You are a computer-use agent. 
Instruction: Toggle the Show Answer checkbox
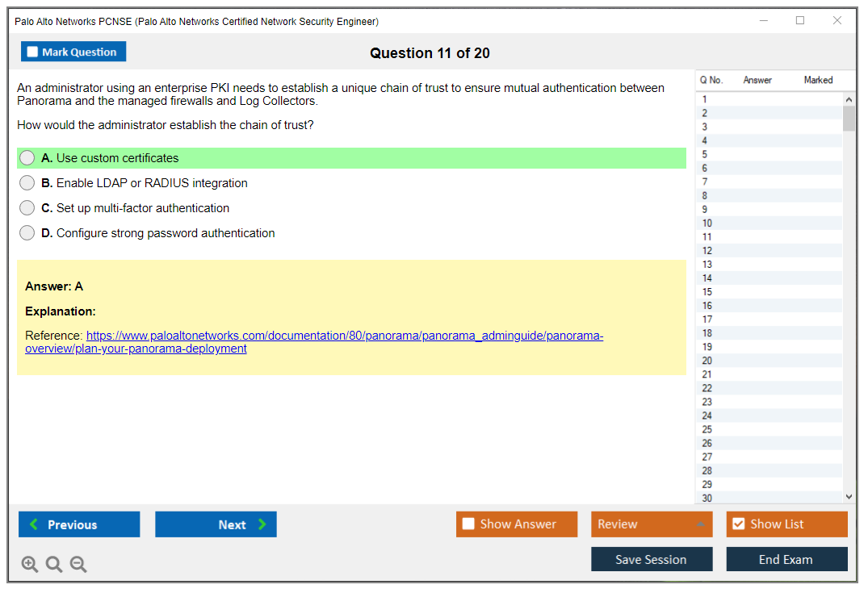click(469, 524)
